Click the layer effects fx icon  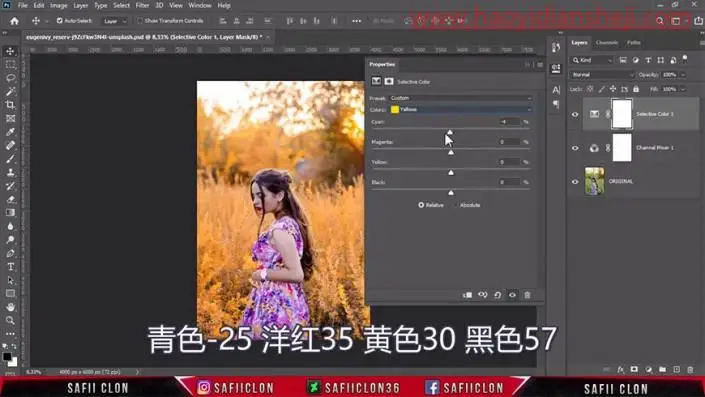[x=620, y=370]
